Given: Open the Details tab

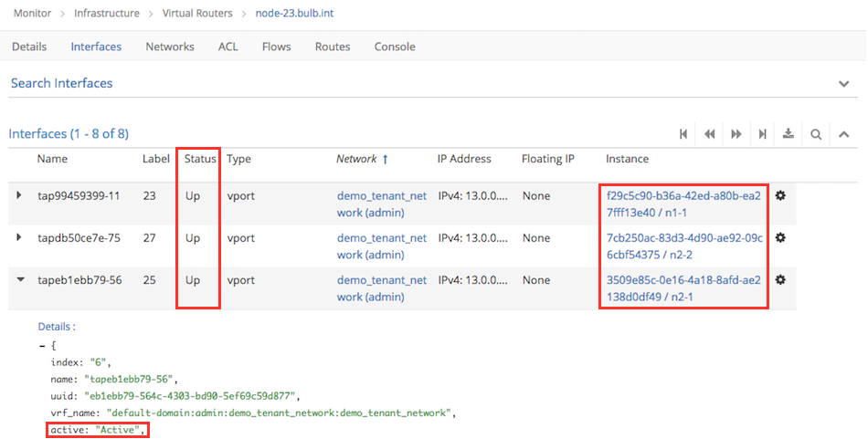Looking at the screenshot, I should pyautogui.click(x=29, y=47).
